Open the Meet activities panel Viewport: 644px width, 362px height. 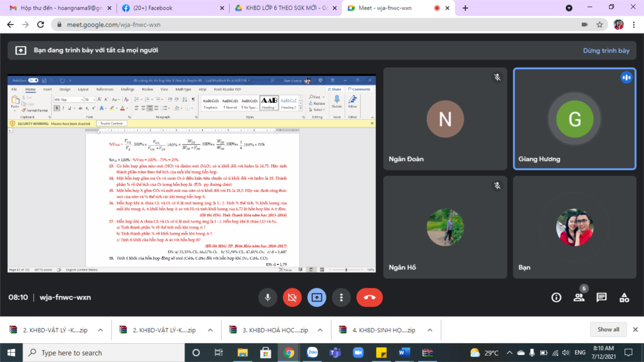[624, 298]
